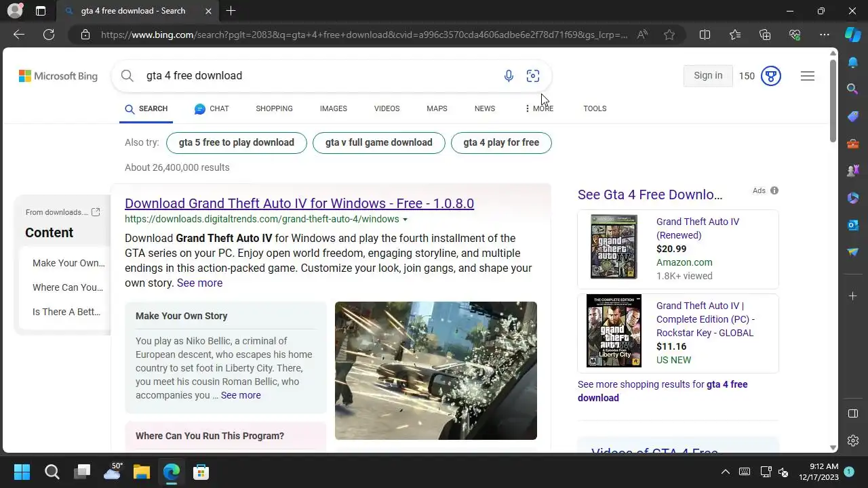Switch to the NEWS tab
Image resolution: width=868 pixels, height=488 pixels.
click(x=485, y=108)
